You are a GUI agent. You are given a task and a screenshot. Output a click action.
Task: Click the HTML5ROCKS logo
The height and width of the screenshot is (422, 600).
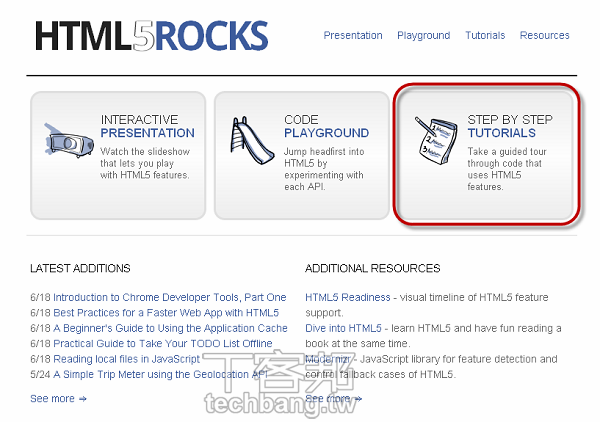[152, 36]
